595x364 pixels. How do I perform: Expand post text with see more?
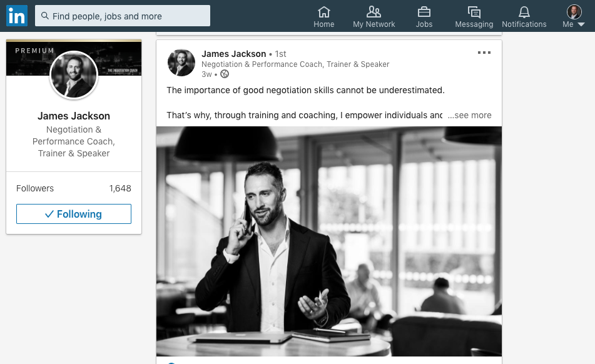[x=469, y=115]
